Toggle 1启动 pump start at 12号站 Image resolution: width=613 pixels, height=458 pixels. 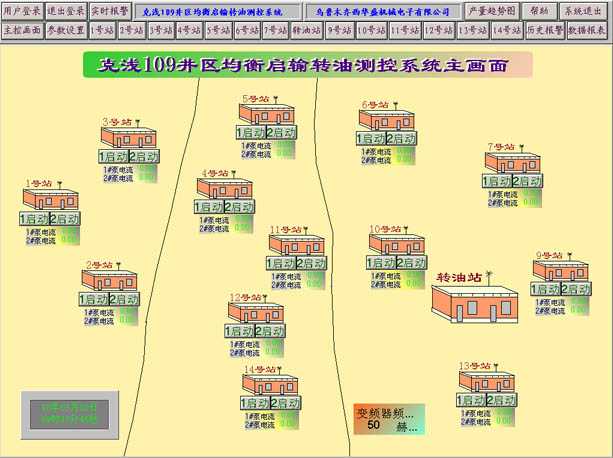coord(240,330)
